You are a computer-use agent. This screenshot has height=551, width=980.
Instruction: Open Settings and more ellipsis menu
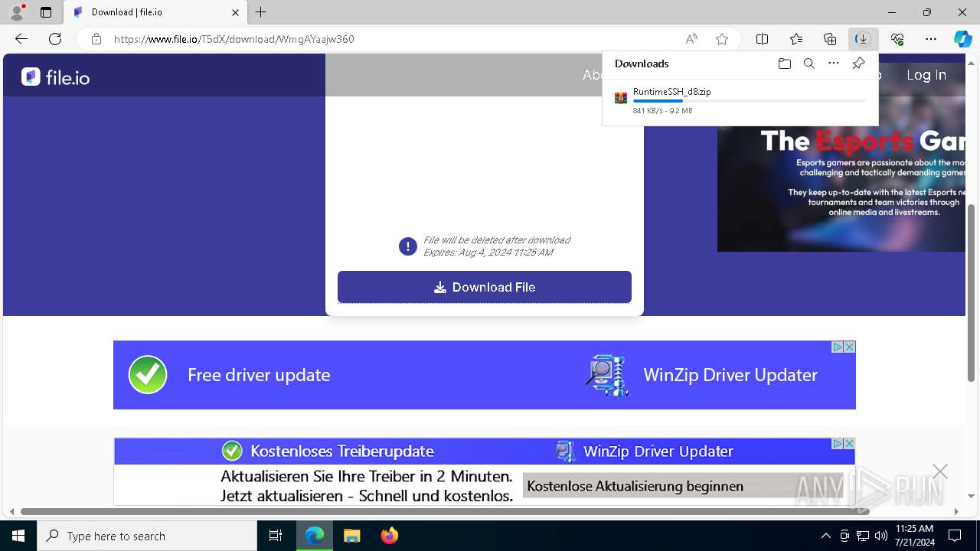coord(931,39)
